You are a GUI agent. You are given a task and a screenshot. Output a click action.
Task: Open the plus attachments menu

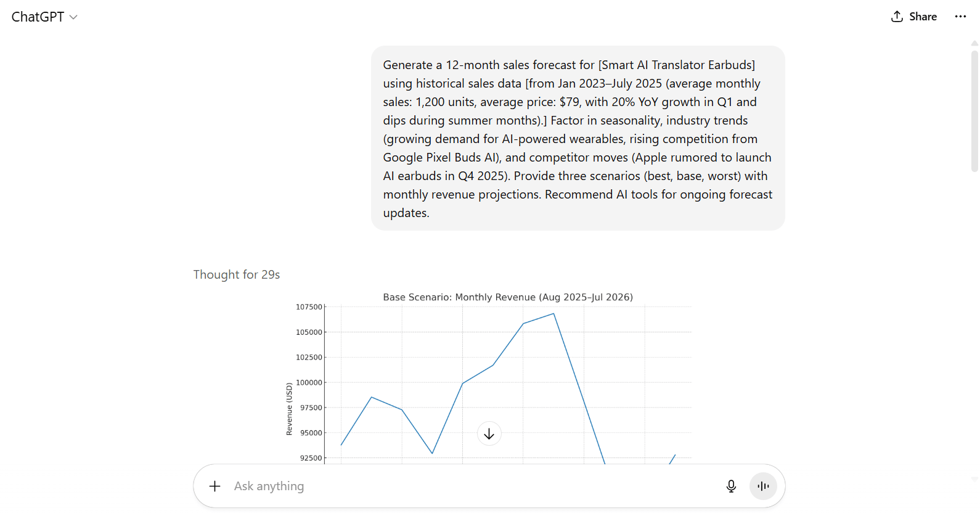[x=214, y=486]
